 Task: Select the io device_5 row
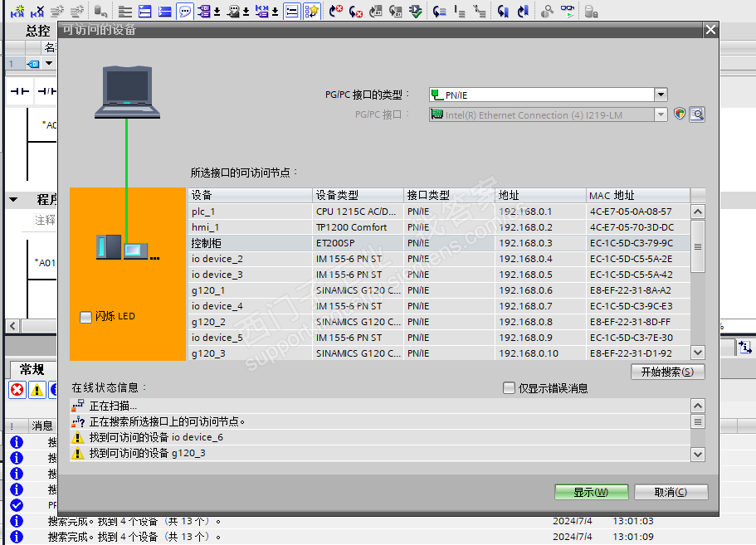coord(439,338)
